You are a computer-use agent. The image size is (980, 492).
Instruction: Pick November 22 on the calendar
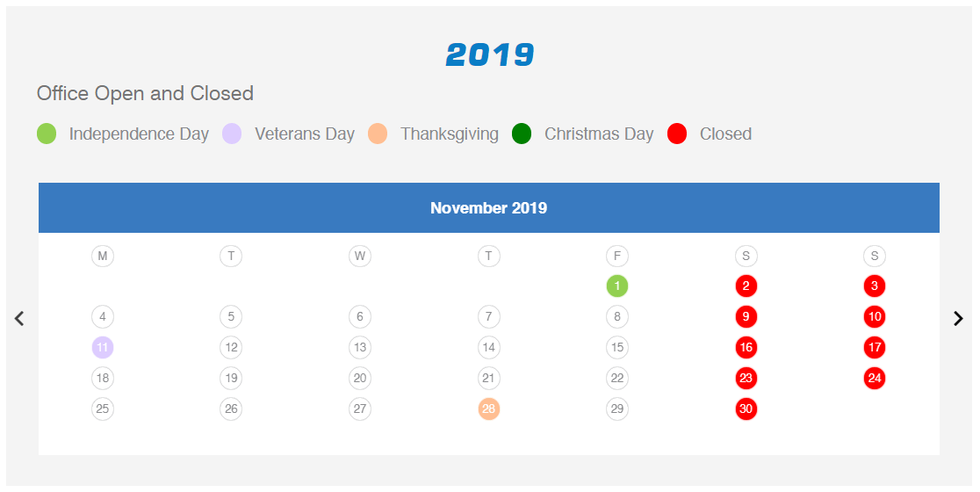(616, 378)
